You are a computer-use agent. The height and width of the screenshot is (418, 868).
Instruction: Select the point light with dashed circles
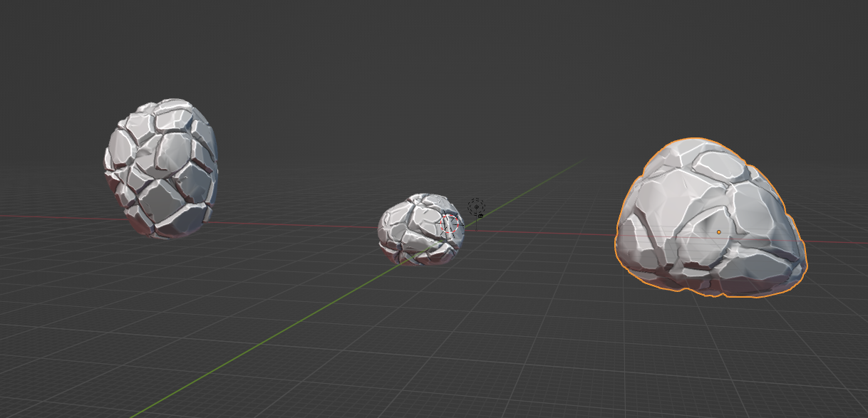476,207
